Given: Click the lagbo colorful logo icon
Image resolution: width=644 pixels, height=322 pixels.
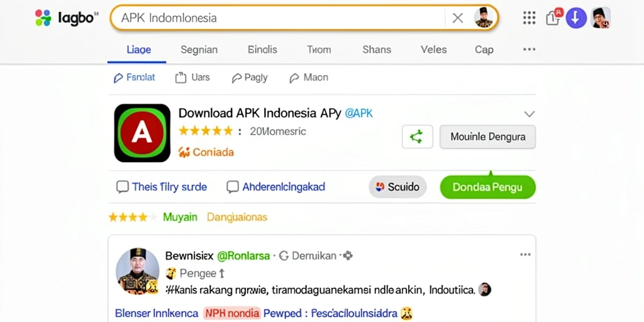Looking at the screenshot, I should coord(43,18).
